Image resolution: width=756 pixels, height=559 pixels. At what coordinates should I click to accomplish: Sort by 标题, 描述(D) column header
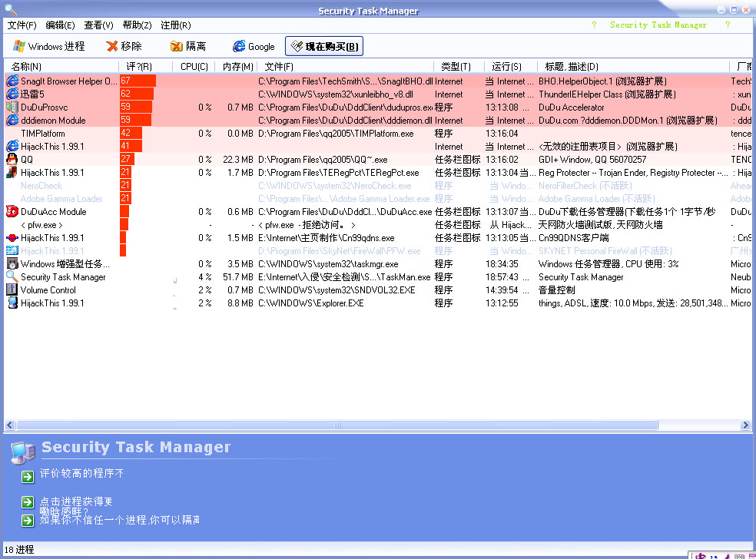click(x=633, y=67)
